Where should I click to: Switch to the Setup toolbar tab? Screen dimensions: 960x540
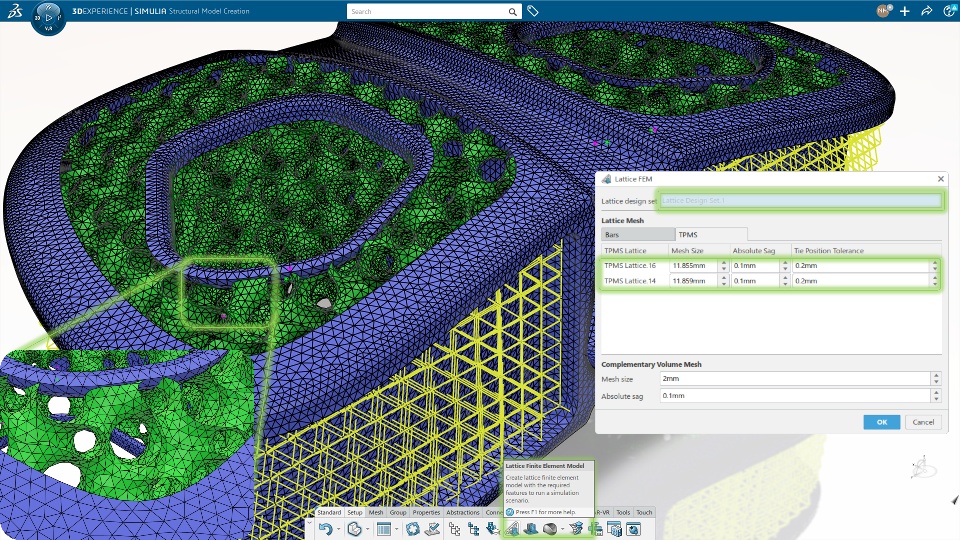[354, 512]
